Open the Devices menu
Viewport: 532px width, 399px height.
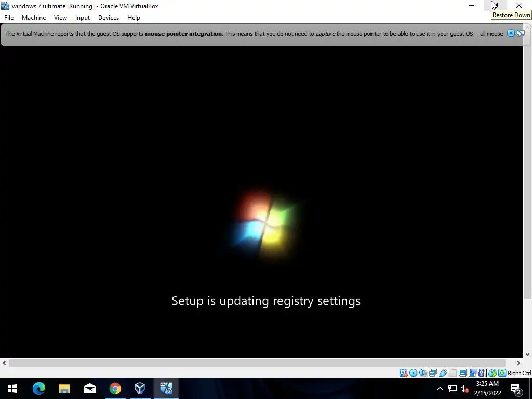(x=109, y=18)
